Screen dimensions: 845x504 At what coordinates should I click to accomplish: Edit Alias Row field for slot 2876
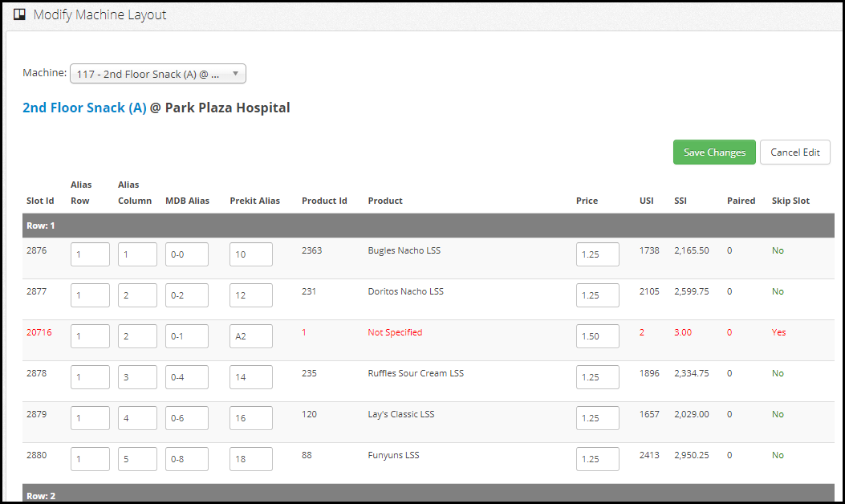[x=90, y=254]
